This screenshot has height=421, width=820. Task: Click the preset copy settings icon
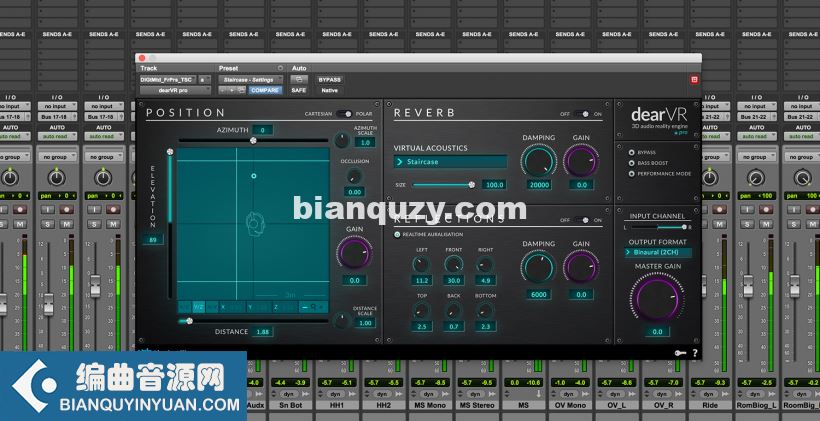[x=241, y=90]
